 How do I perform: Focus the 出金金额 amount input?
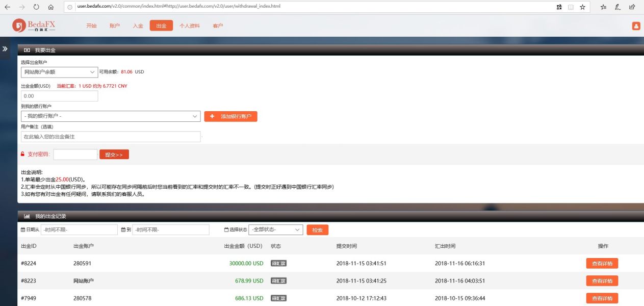pos(59,96)
